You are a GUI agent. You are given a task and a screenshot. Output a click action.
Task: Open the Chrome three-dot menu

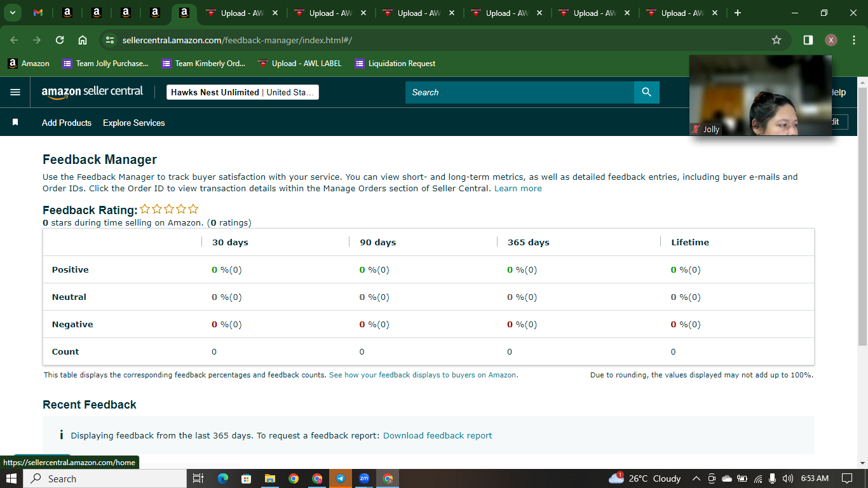tap(853, 40)
